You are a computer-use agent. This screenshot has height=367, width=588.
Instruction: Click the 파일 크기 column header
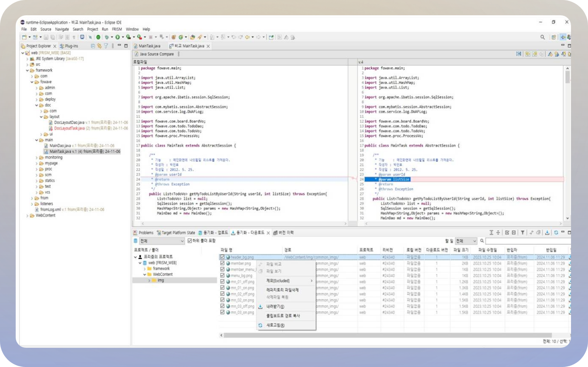click(460, 250)
